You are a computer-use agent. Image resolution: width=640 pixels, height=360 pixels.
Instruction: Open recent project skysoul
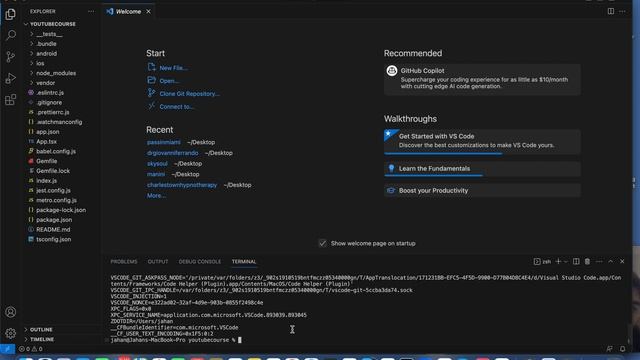pyautogui.click(x=157, y=163)
